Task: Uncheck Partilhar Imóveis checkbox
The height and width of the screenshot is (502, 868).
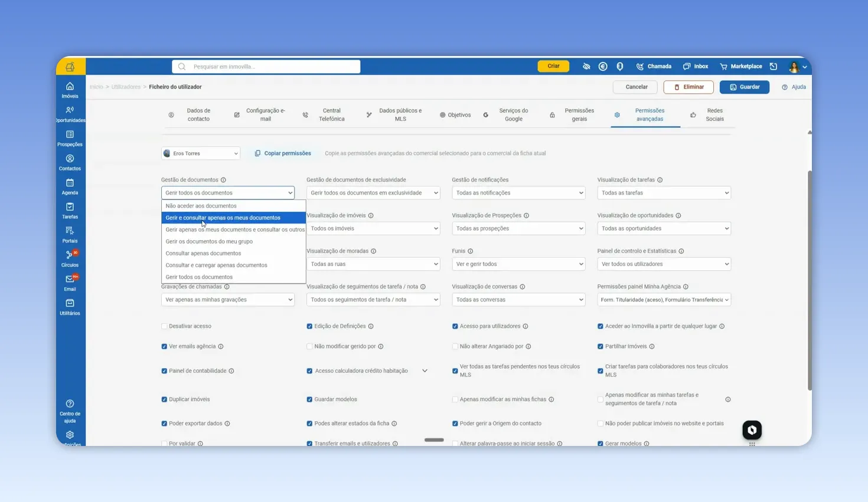Action: point(601,347)
